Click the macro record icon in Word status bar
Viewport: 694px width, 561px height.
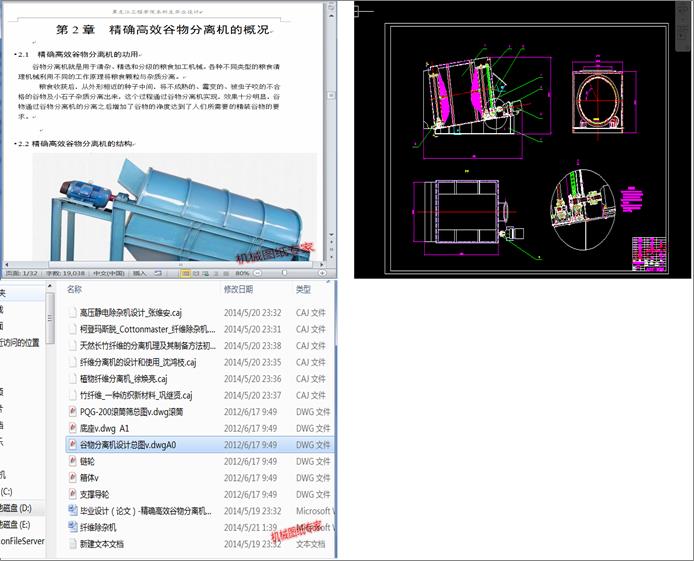[158, 273]
